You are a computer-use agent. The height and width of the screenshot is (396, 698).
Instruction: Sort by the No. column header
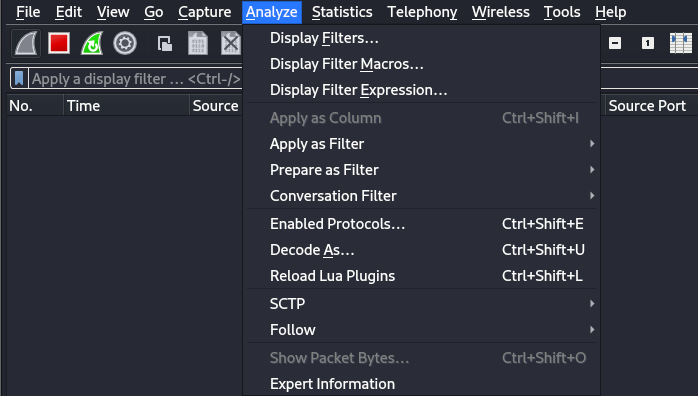(35, 106)
